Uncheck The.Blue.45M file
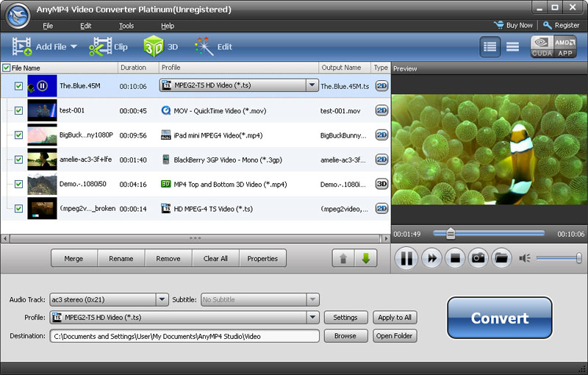588x375 pixels. point(18,86)
